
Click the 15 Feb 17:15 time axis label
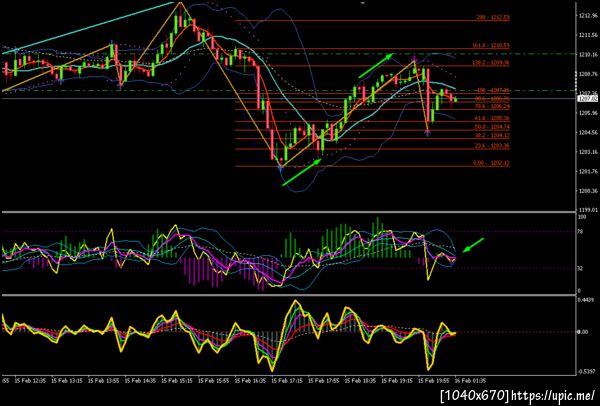(x=282, y=381)
